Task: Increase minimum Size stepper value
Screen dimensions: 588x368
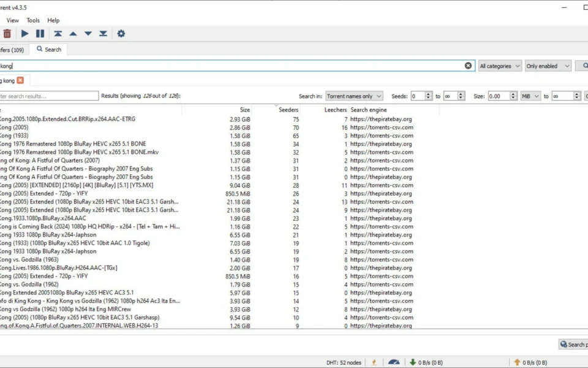Action: point(513,94)
